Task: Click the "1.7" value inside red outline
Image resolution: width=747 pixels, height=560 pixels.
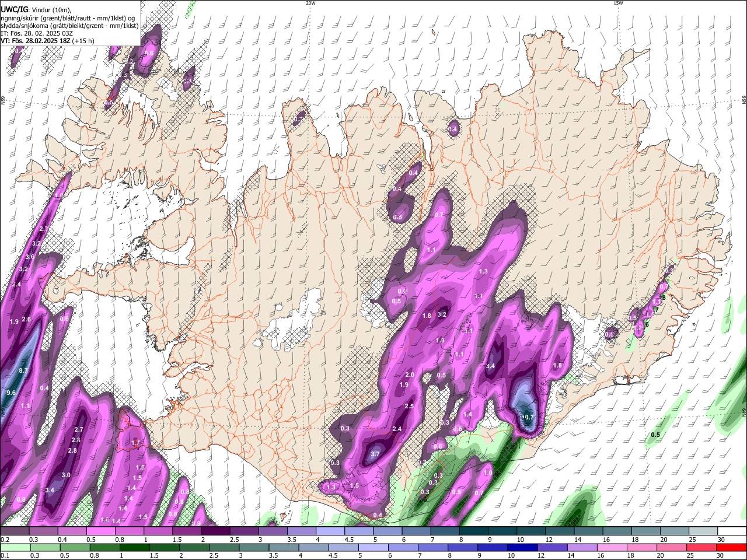Action: 135,443
